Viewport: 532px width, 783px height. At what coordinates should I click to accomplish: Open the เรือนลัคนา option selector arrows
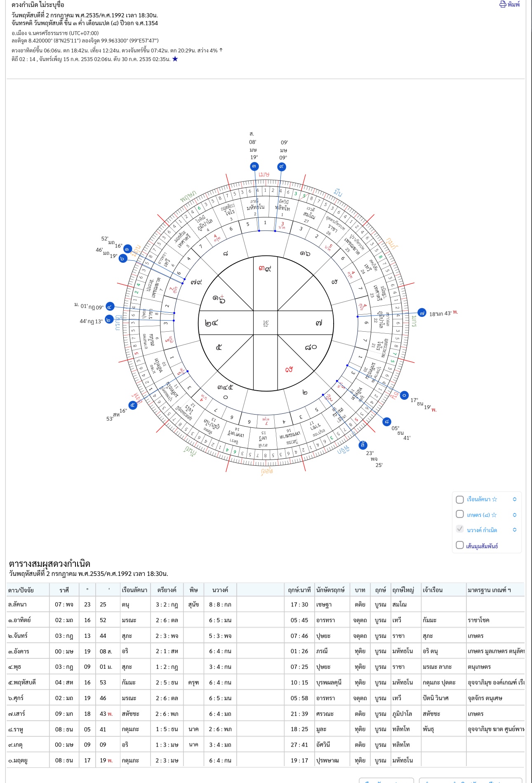[x=515, y=499]
